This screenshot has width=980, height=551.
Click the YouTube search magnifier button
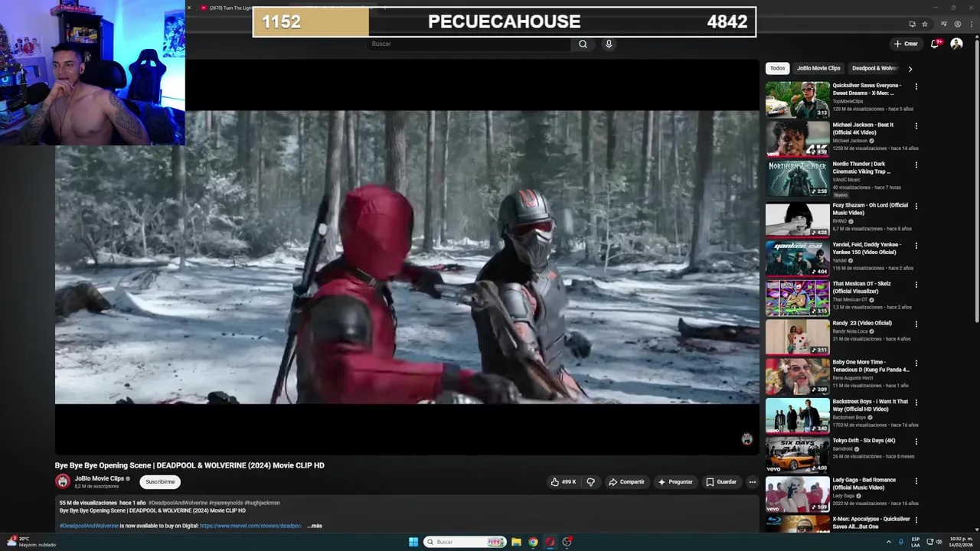583,44
